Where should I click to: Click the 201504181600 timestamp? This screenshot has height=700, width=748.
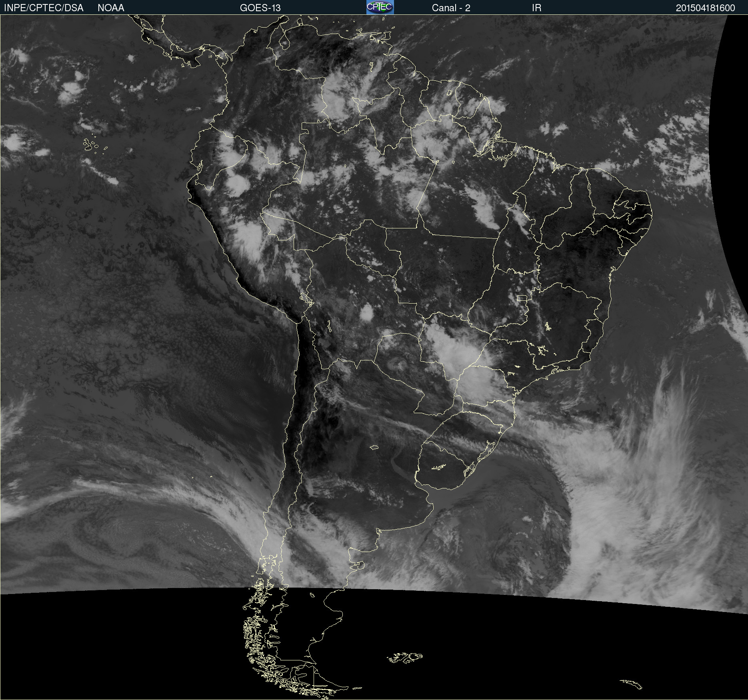706,8
